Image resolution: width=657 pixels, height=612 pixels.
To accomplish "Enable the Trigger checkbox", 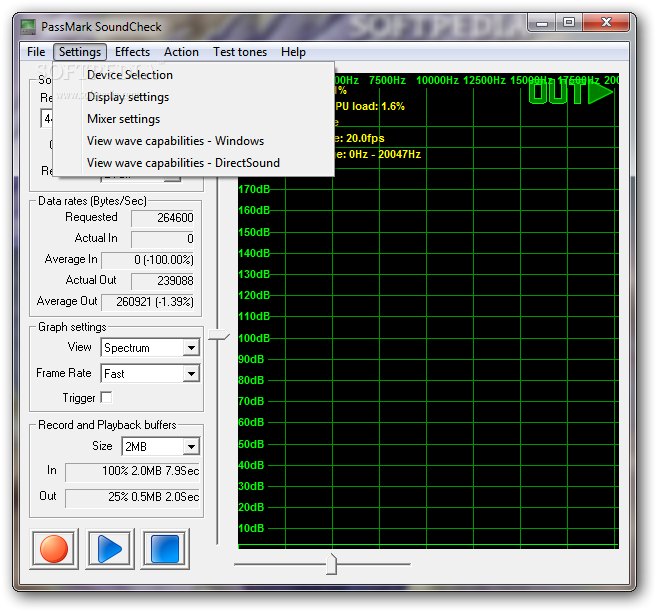I will click(x=107, y=397).
